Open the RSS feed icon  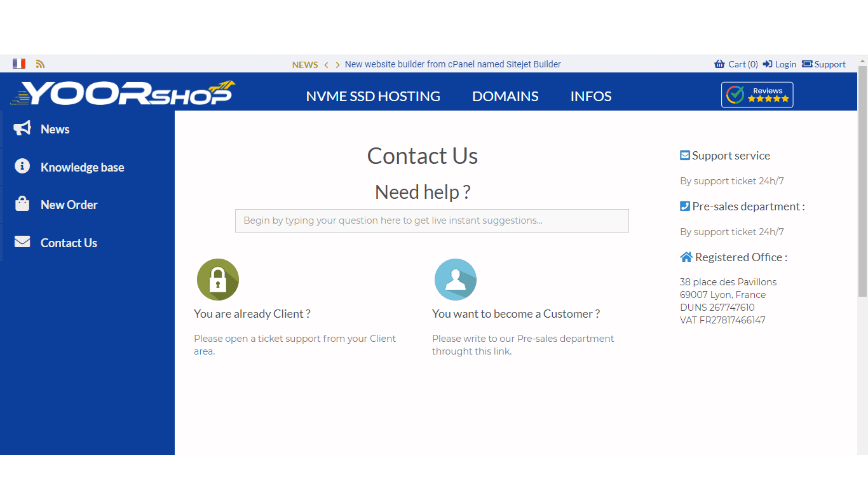[x=40, y=64]
